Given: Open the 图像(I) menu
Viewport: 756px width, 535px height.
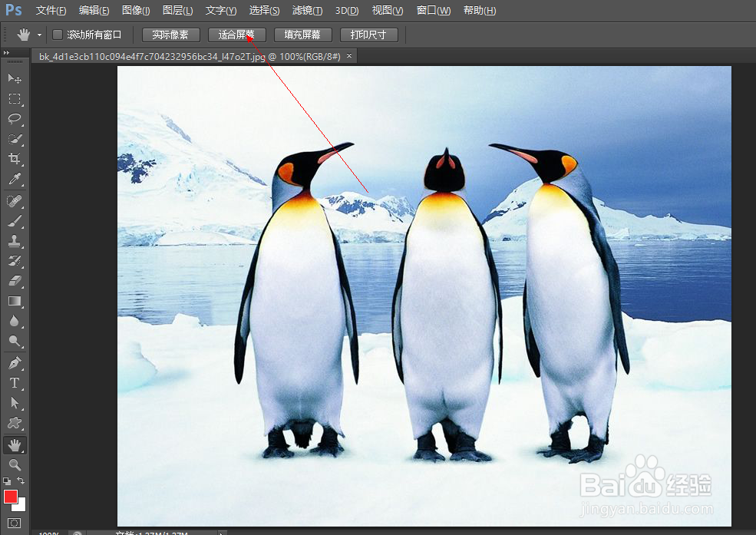Looking at the screenshot, I should [x=136, y=10].
